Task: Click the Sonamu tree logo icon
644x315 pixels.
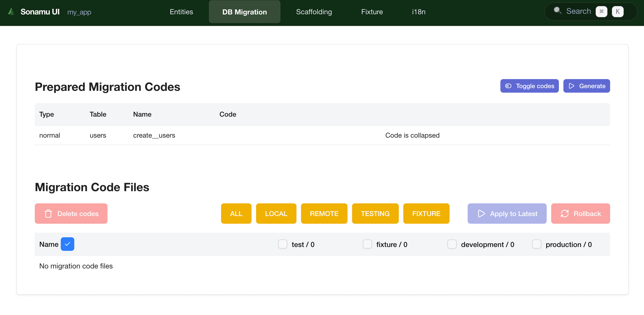Action: tap(11, 12)
